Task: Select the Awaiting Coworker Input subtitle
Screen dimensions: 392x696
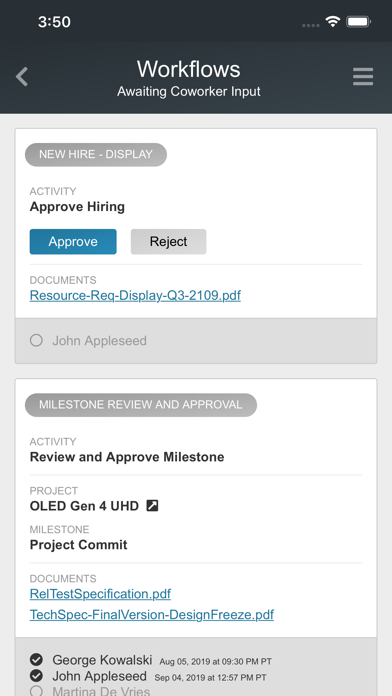Action: point(189,92)
